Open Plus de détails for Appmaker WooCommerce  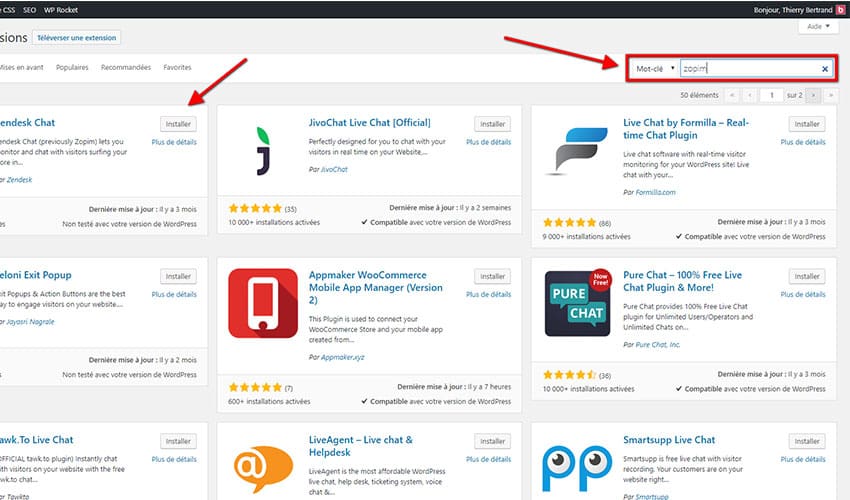point(488,294)
